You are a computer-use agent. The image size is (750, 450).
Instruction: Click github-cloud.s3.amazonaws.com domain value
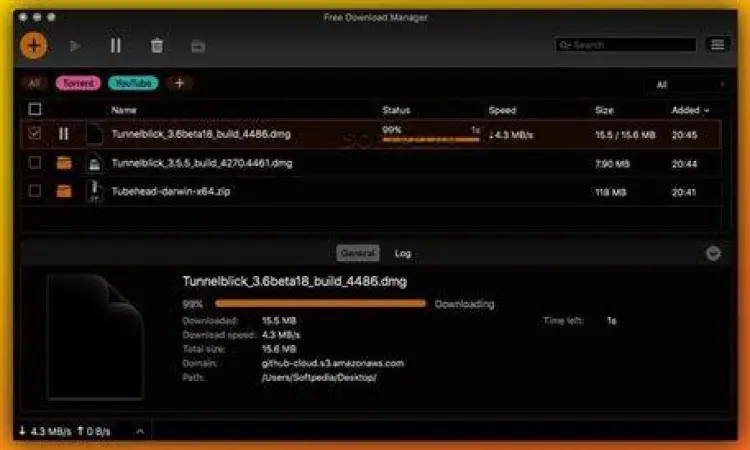332,363
